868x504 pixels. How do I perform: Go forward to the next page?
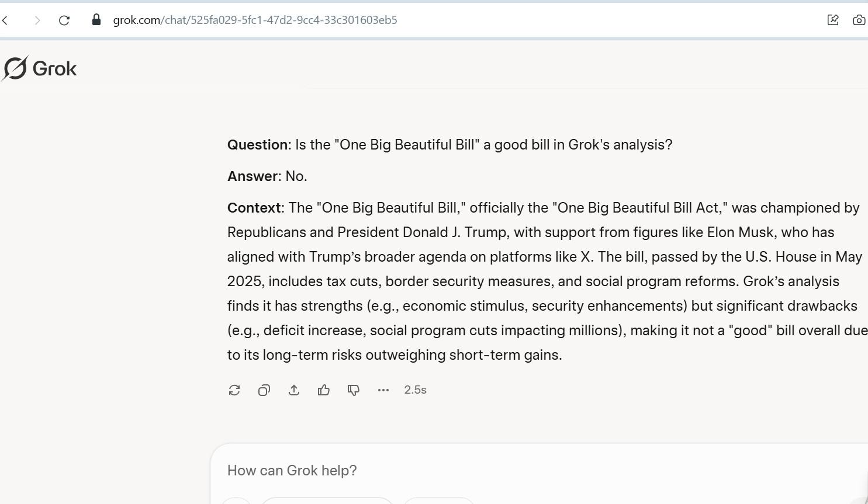click(x=37, y=20)
